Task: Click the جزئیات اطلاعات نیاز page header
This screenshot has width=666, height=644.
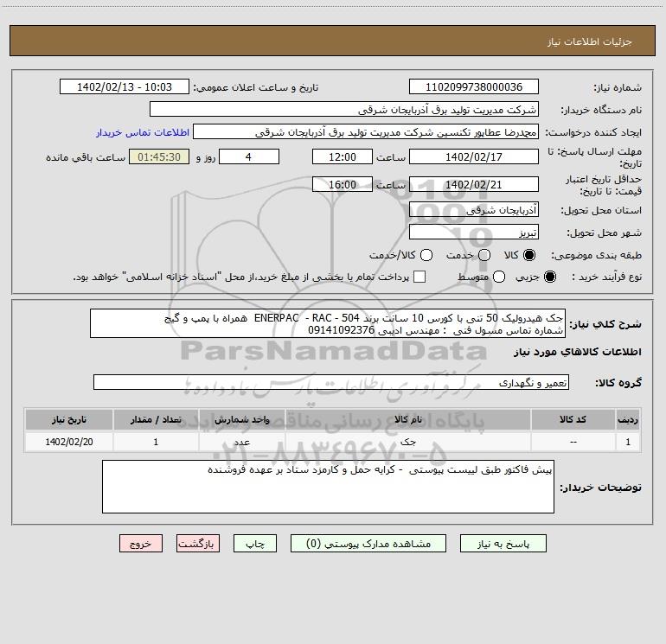Action: [x=590, y=41]
